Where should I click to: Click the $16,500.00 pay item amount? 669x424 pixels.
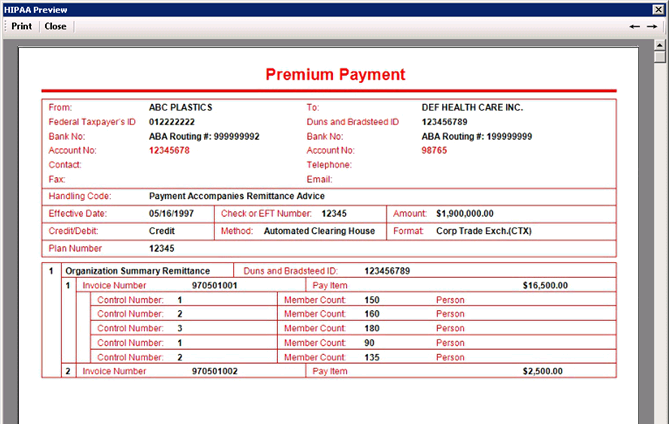point(545,285)
